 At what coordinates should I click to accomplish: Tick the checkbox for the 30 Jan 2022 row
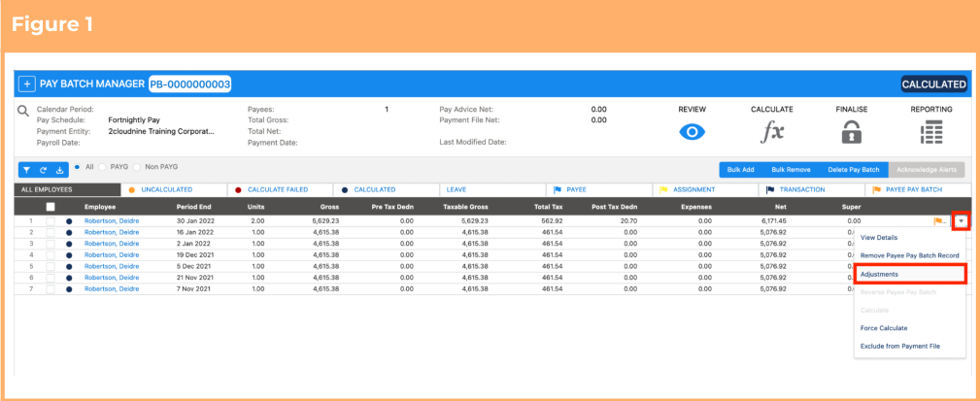[51, 221]
